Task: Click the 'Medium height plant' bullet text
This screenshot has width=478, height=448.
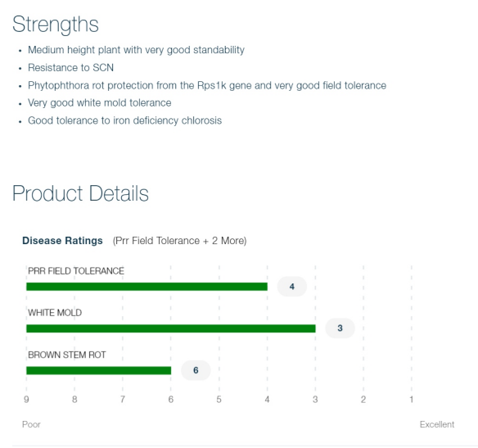Action: (136, 50)
